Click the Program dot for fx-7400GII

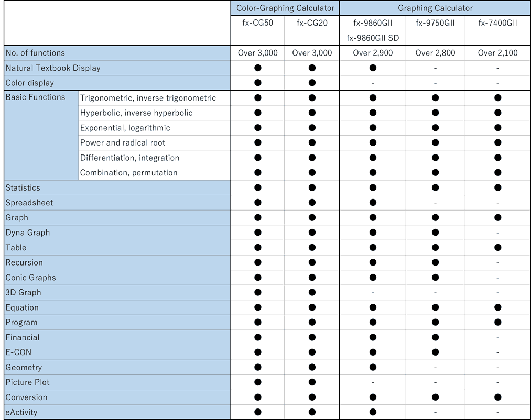point(497,323)
